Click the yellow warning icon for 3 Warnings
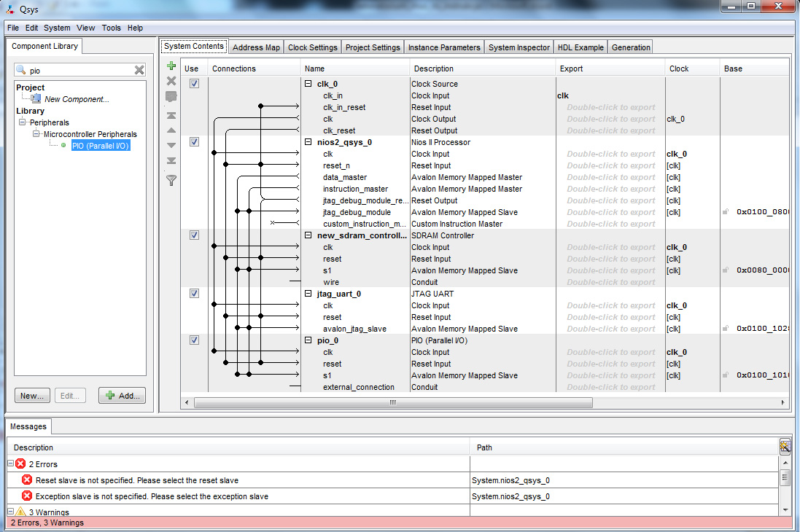This screenshot has width=800, height=532. [20, 511]
